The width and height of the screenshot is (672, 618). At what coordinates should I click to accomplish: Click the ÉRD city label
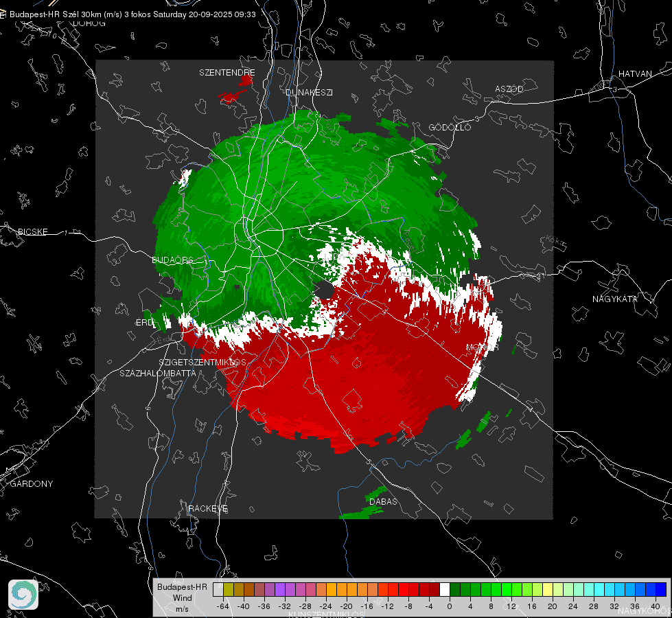click(x=144, y=323)
